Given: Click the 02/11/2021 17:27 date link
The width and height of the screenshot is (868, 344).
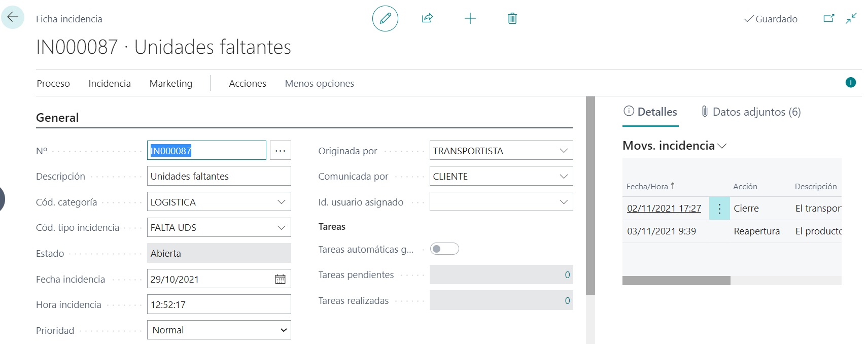Looking at the screenshot, I should click(x=664, y=209).
